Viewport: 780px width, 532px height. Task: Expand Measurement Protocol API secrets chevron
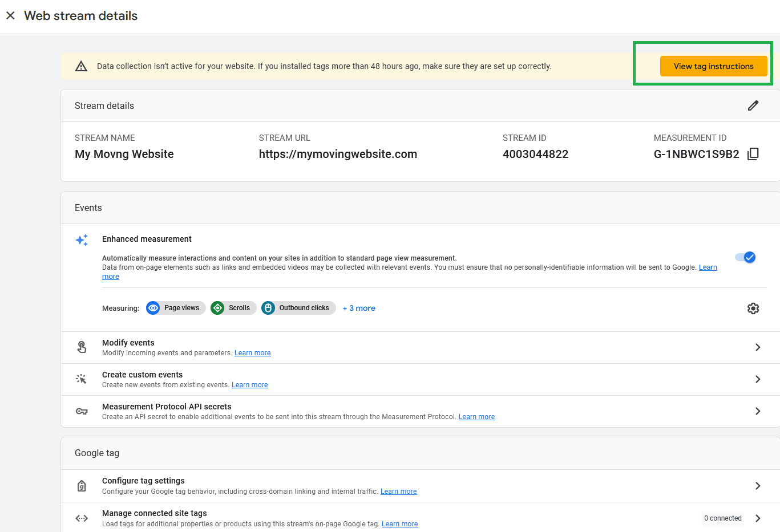point(758,411)
